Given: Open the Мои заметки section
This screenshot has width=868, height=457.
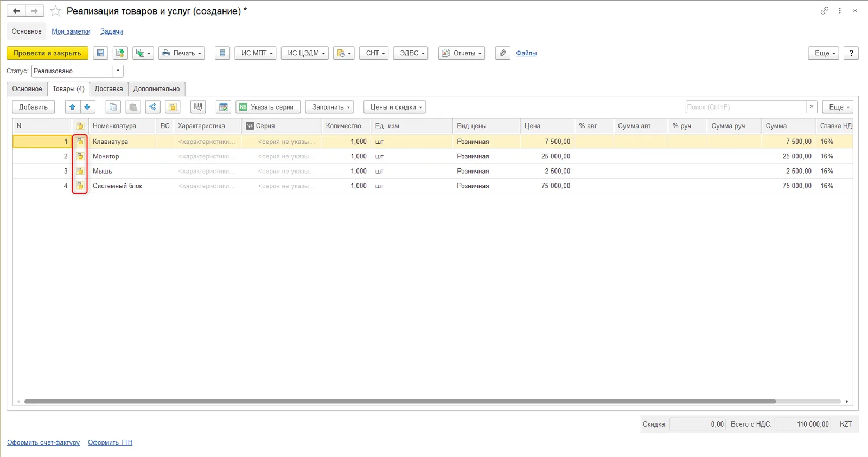Looking at the screenshot, I should coord(71,31).
